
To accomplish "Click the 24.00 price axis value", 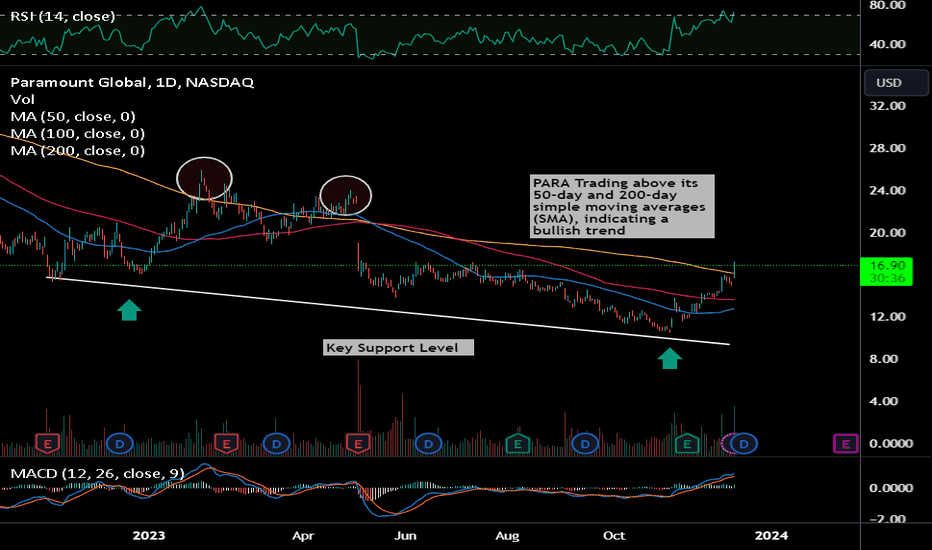I will (887, 190).
